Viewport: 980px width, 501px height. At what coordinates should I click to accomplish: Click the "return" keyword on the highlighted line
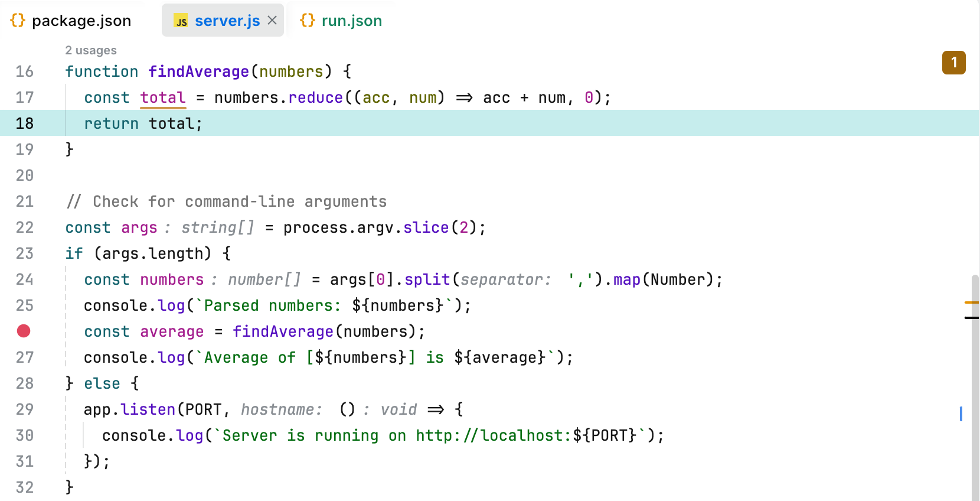click(112, 123)
